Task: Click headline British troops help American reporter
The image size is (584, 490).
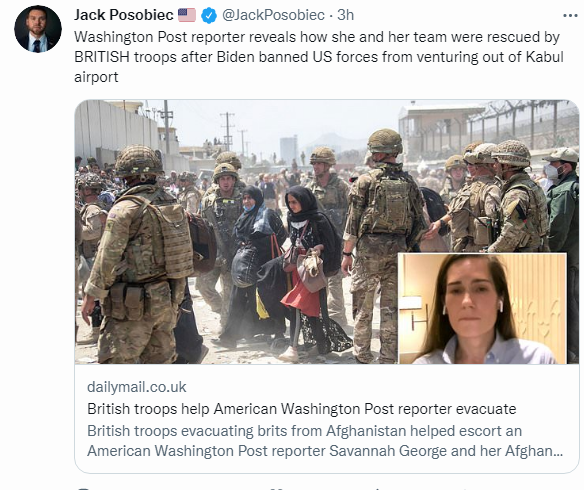Action: point(302,408)
